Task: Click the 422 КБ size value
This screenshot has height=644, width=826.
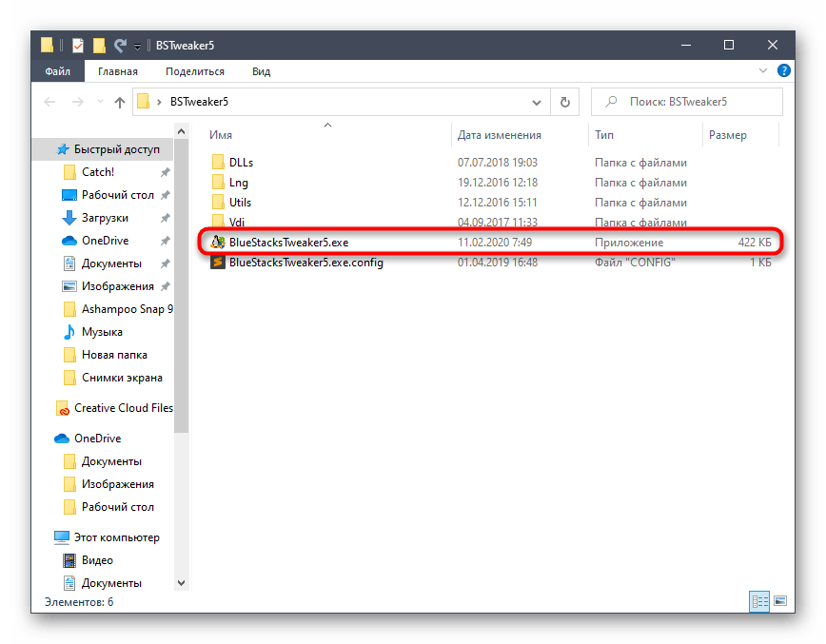Action: click(x=755, y=243)
